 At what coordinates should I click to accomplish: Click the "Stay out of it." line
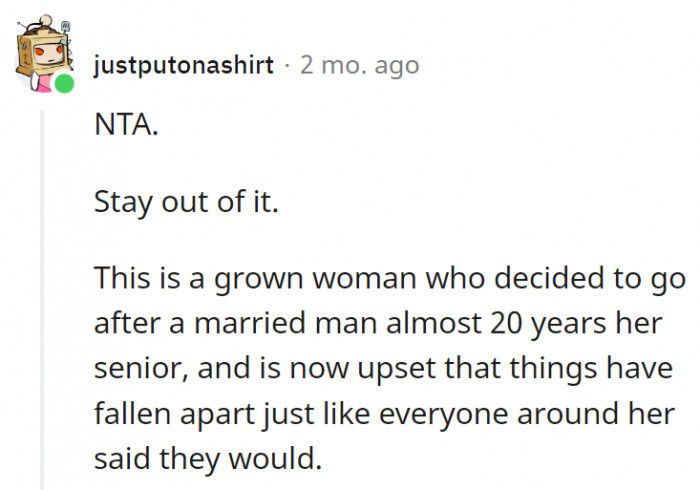pyautogui.click(x=186, y=203)
